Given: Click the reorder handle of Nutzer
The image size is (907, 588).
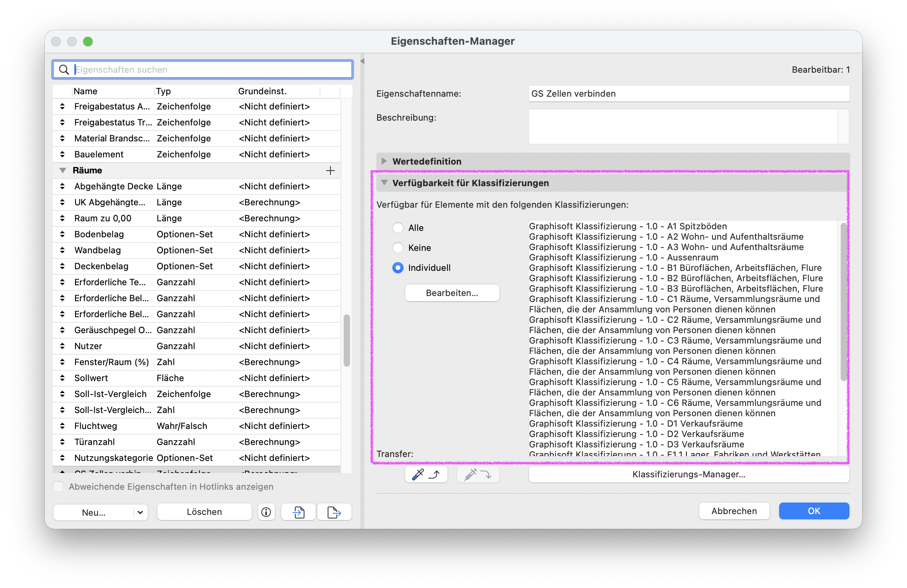Looking at the screenshot, I should tap(62, 346).
